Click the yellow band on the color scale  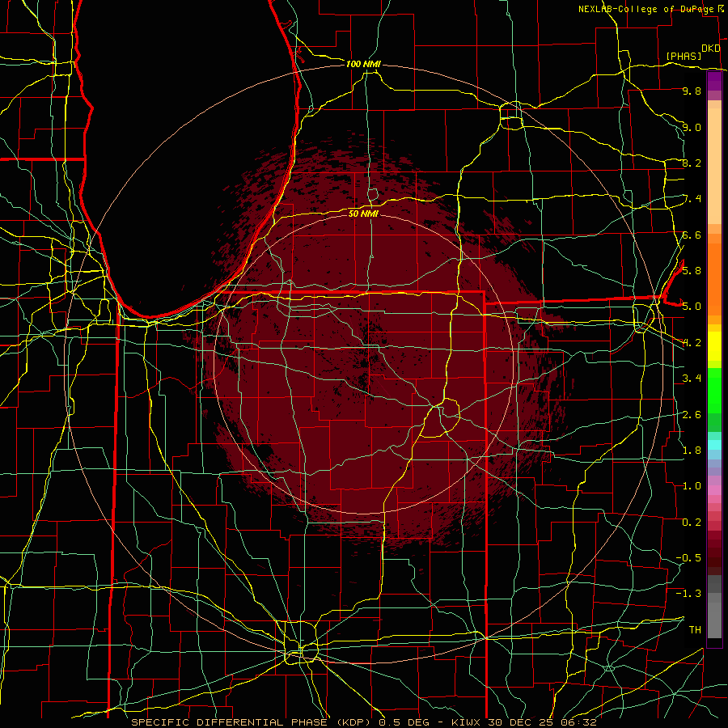pos(714,346)
